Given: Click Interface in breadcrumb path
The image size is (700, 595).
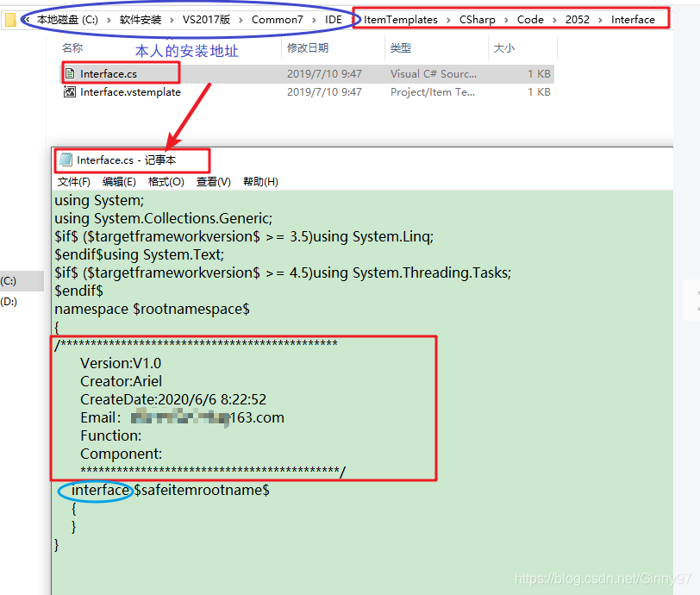Looking at the screenshot, I should (633, 20).
